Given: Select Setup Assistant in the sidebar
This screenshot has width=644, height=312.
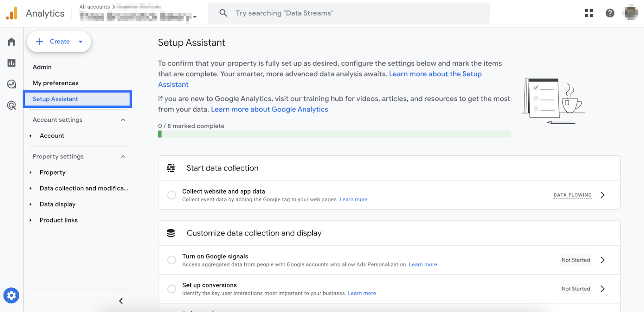Looking at the screenshot, I should 56,99.
